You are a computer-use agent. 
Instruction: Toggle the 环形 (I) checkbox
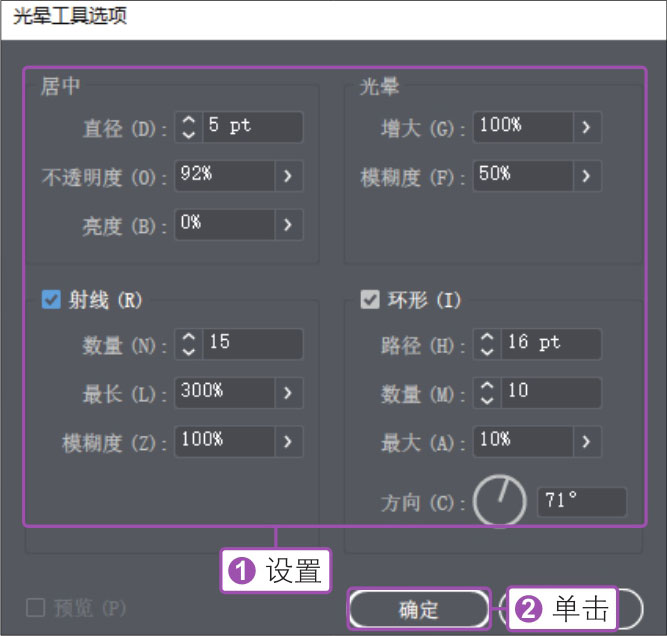(370, 299)
